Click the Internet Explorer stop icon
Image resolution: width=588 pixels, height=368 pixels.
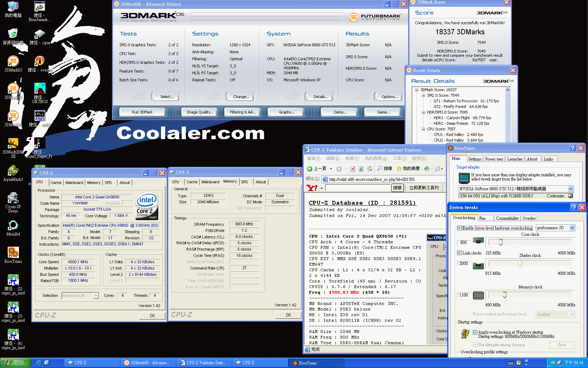coord(352,169)
